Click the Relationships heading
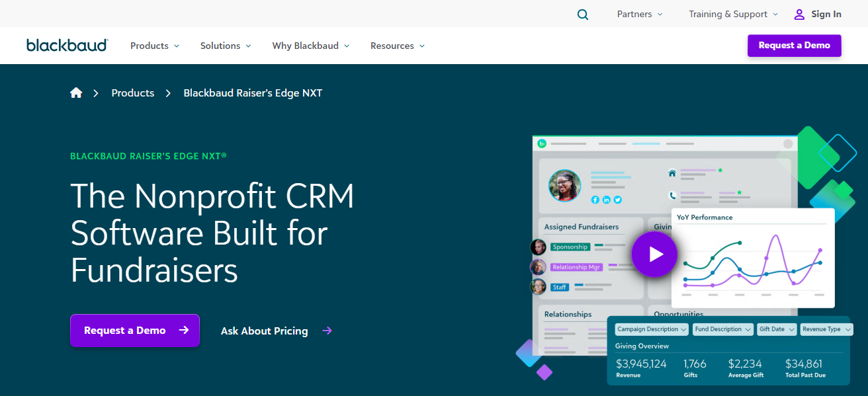868x396 pixels. 568,314
